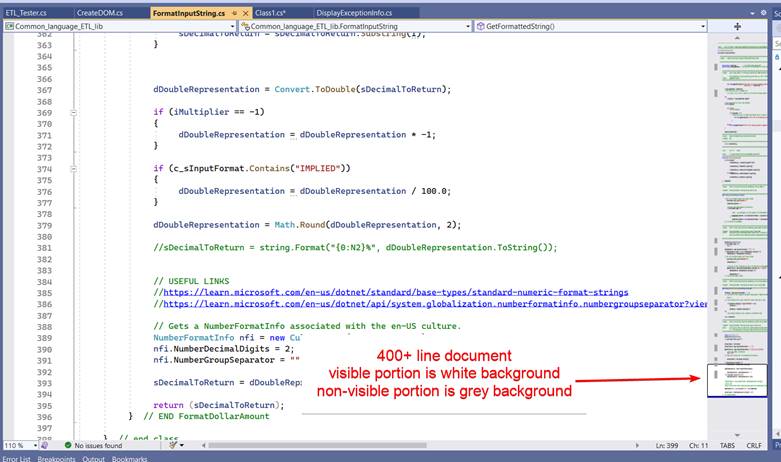Open the Breakpoints panel tab

tap(56, 459)
